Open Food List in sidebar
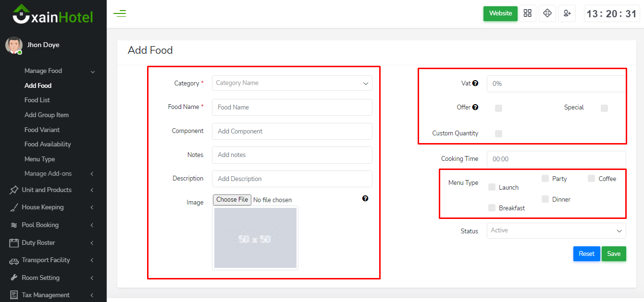The width and height of the screenshot is (644, 302). [37, 100]
